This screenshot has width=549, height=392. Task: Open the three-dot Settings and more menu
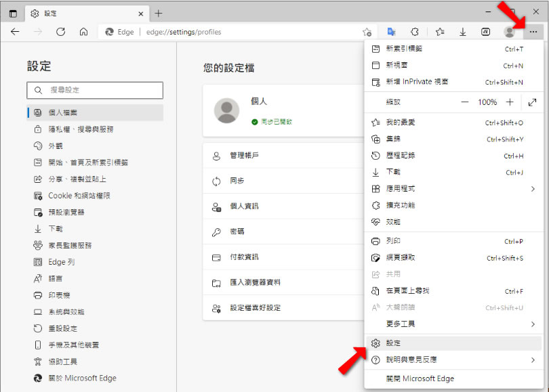tap(533, 32)
